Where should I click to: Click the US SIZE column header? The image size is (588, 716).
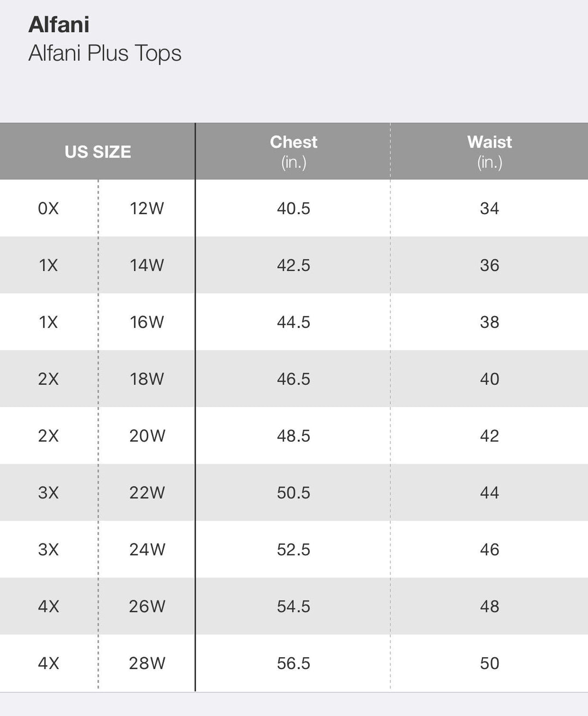point(97,151)
